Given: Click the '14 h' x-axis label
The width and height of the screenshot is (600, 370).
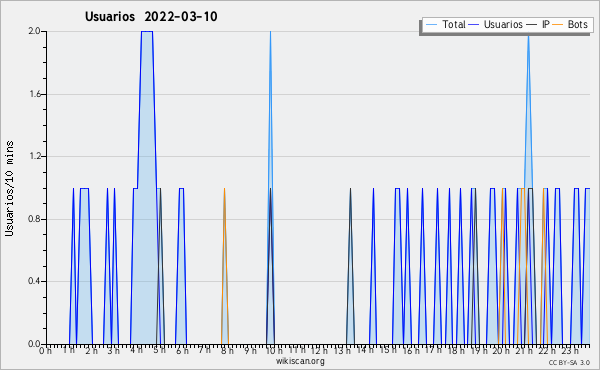Looking at the screenshot, I should pos(365,350).
